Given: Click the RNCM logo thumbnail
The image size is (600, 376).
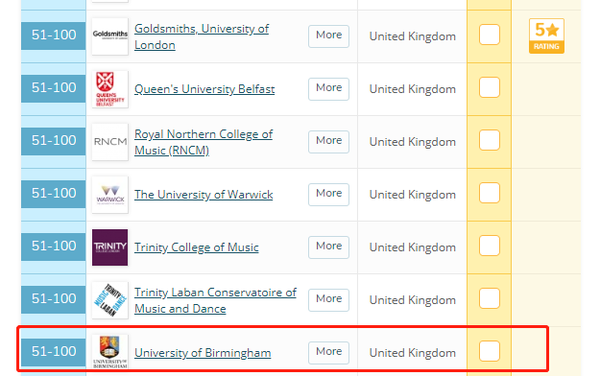Looking at the screenshot, I should click(110, 142).
